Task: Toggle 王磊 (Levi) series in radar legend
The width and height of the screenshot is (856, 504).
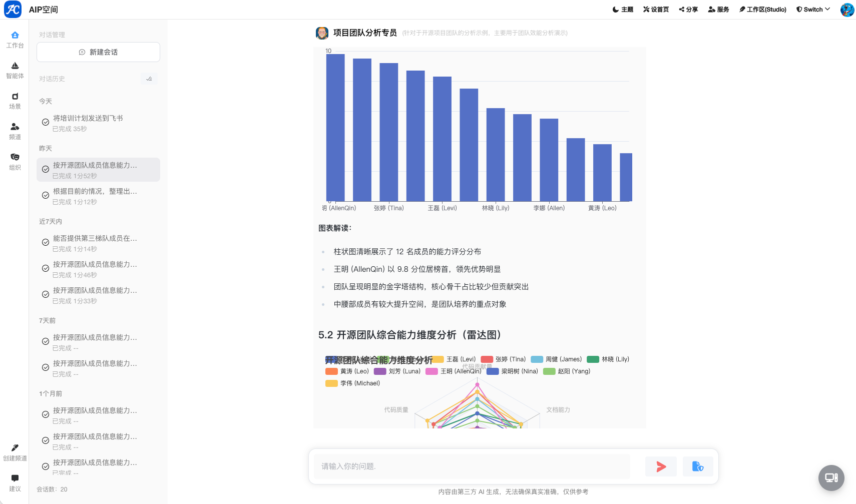Action: (x=455, y=359)
